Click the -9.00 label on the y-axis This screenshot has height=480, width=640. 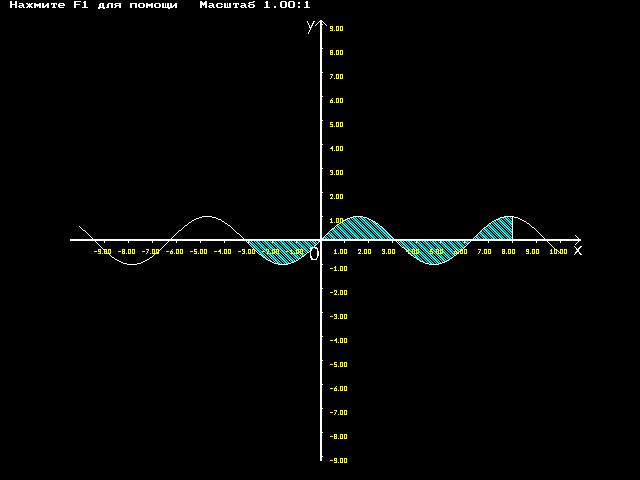point(338,460)
